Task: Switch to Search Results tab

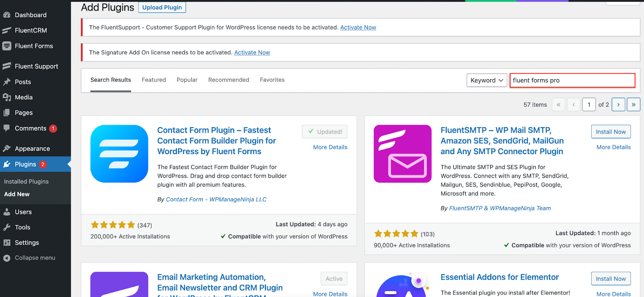Action: pos(111,80)
